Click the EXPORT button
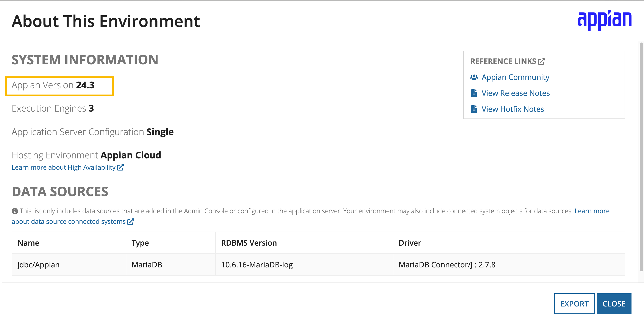This screenshot has width=644, height=319. 574,303
